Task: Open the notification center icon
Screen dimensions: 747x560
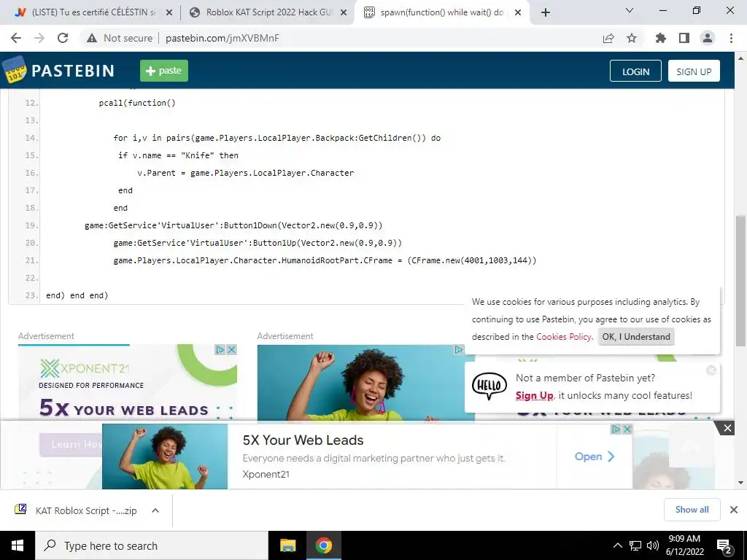Action: click(x=724, y=546)
